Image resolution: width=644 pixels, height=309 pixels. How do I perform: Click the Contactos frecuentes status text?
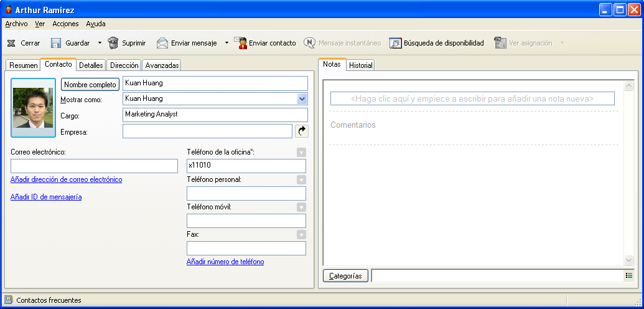click(49, 300)
